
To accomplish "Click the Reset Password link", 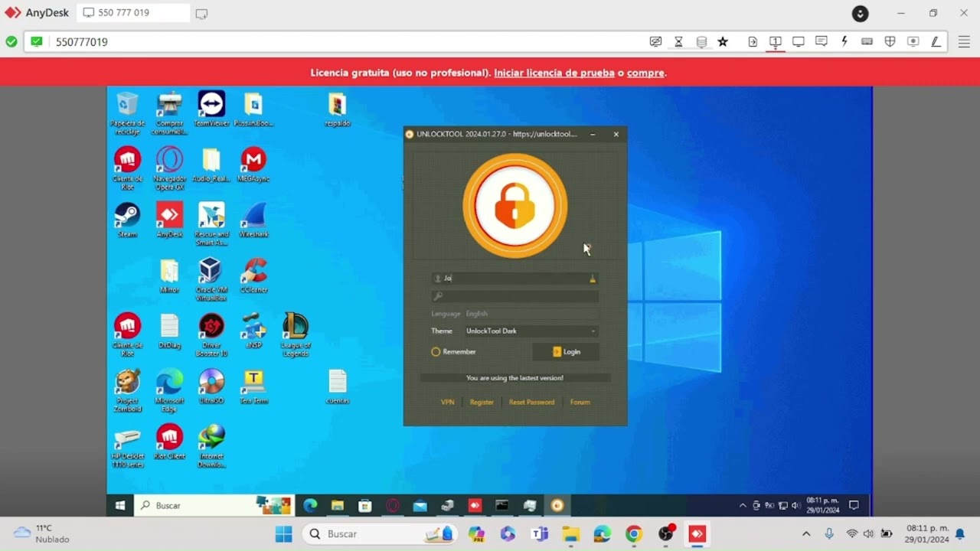I will tap(531, 403).
